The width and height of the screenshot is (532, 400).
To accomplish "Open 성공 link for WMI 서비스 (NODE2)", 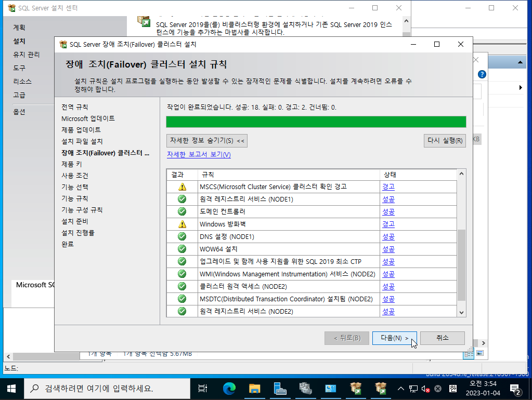I will tap(388, 274).
